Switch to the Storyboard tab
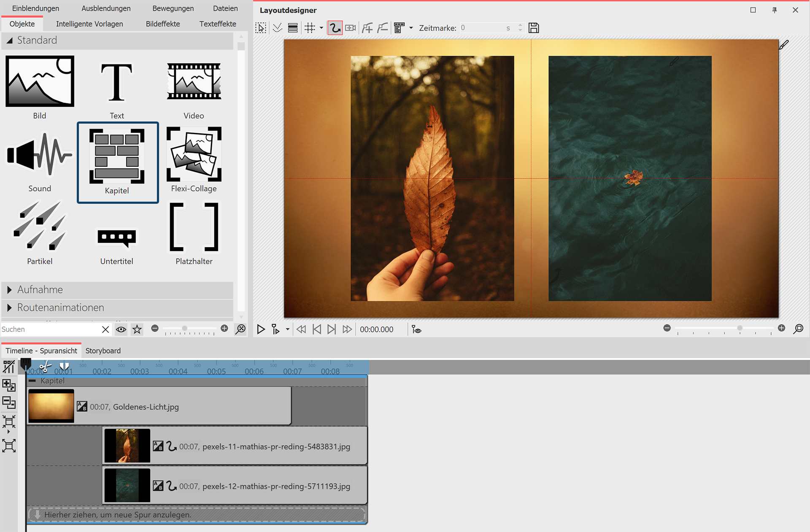This screenshot has height=532, width=810. [103, 351]
